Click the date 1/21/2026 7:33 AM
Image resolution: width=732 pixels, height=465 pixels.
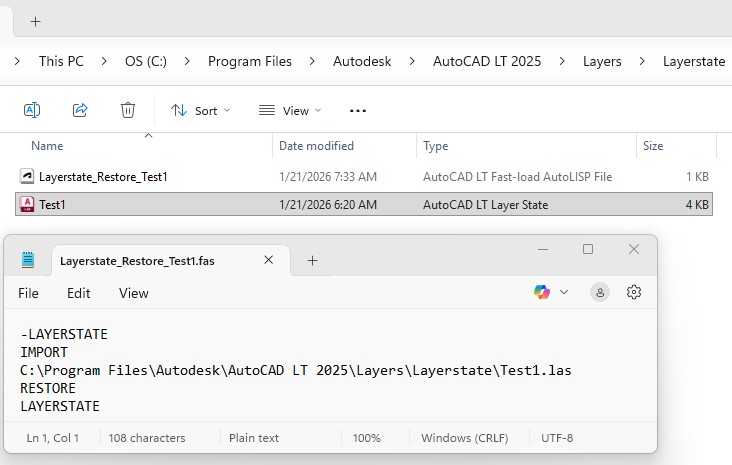[328, 176]
